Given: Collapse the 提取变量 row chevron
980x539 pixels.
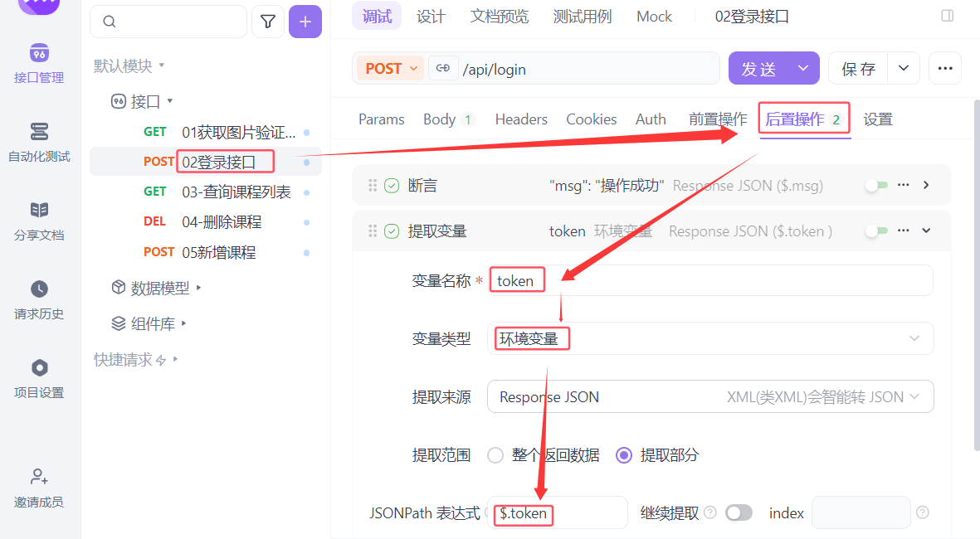Looking at the screenshot, I should coord(926,231).
